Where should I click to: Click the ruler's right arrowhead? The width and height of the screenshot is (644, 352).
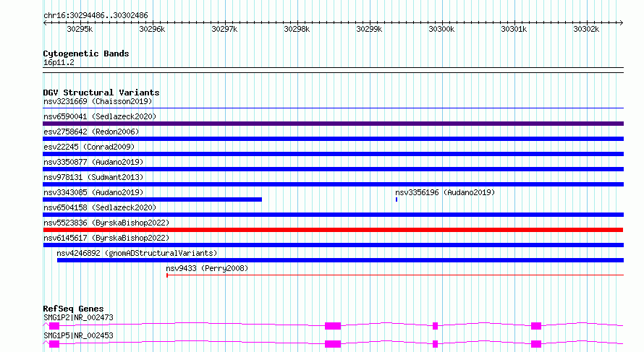[621, 22]
